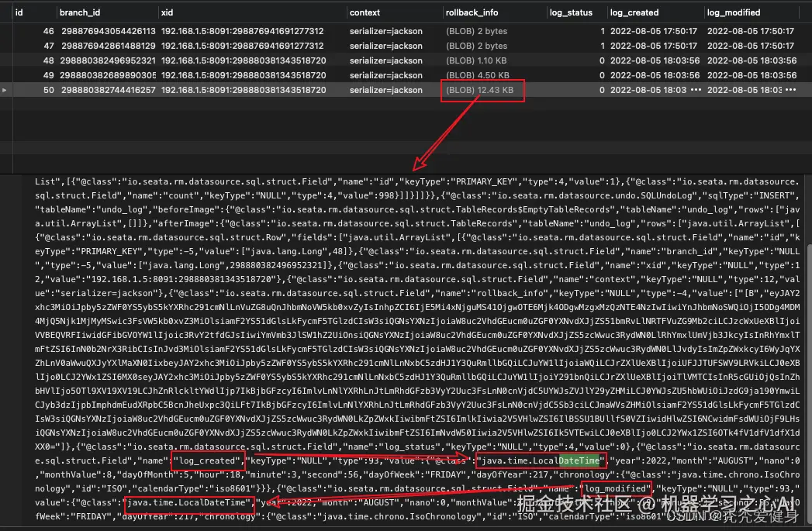Click log_status value in row 49
This screenshot has height=531, width=812.
603,75
